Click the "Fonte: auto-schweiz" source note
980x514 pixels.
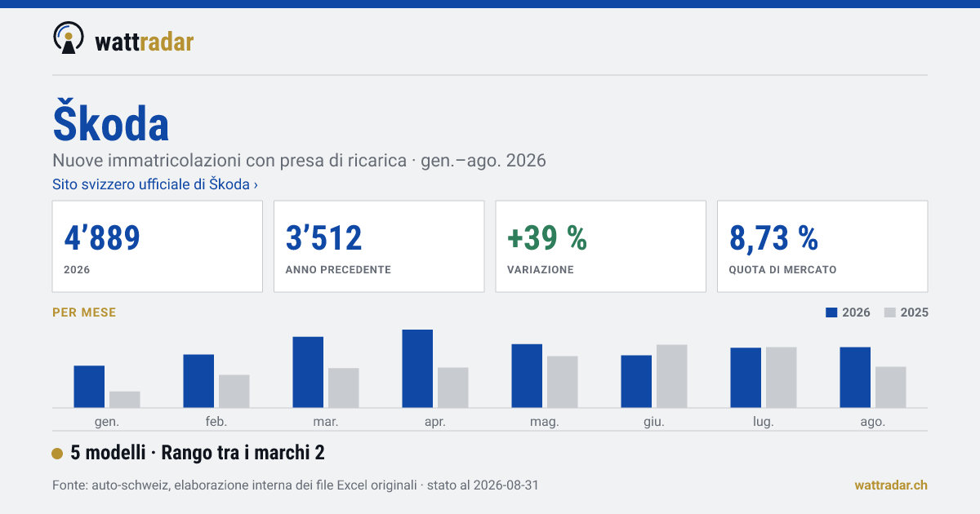[295, 485]
